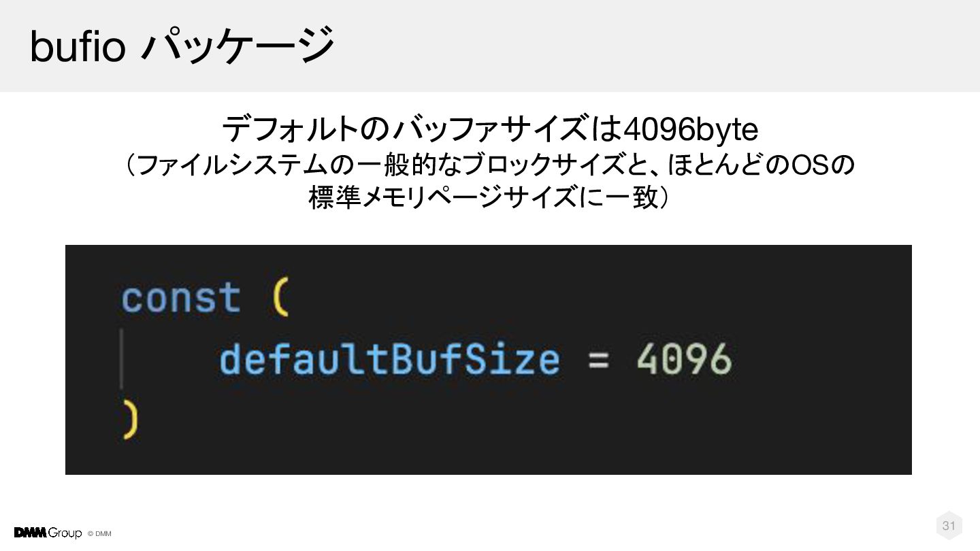Click the DMM Group logo
This screenshot has height=551, width=980.
[x=48, y=533]
